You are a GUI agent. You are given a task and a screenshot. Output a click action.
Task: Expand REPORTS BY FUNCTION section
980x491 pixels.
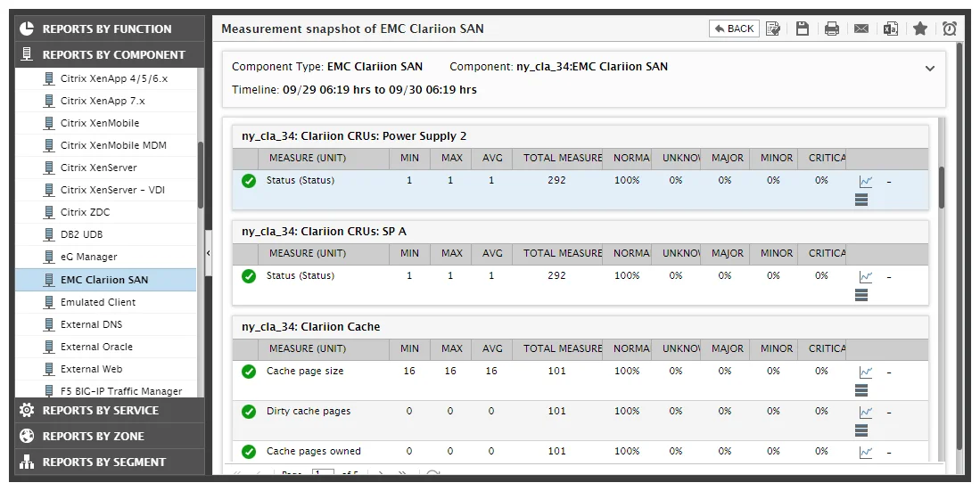[x=110, y=29]
